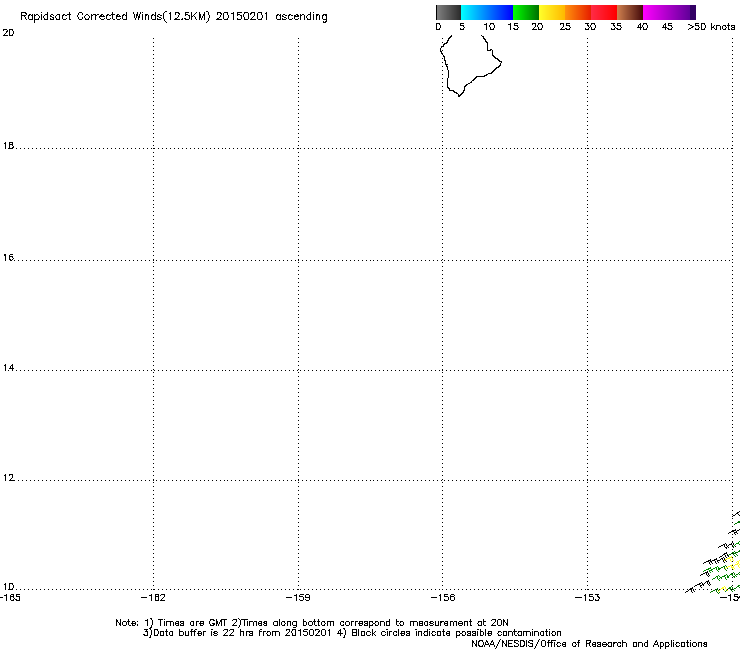Click the 'NOAA/NESDIS/Office of Research and Applications' credit
The height and width of the screenshot is (650, 740).
(x=589, y=644)
